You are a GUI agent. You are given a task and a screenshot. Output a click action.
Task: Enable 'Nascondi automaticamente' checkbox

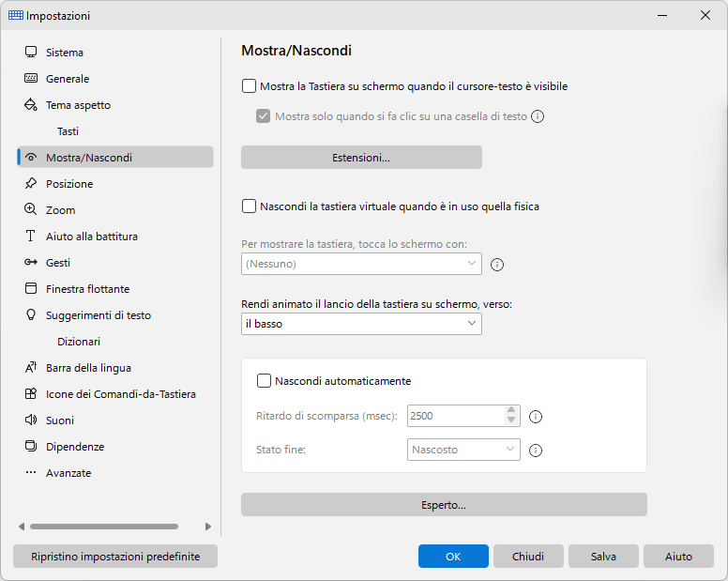coord(264,381)
